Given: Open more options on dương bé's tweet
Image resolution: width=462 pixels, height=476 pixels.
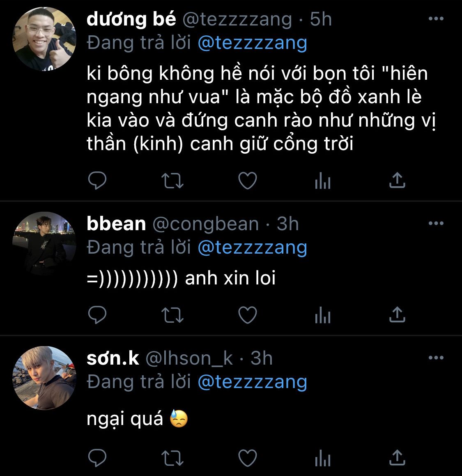Looking at the screenshot, I should 436,19.
